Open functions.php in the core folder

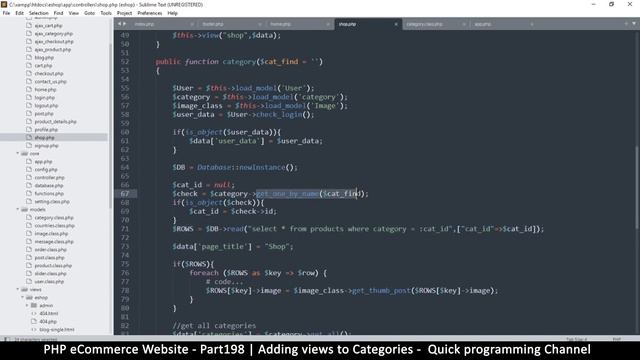49,193
